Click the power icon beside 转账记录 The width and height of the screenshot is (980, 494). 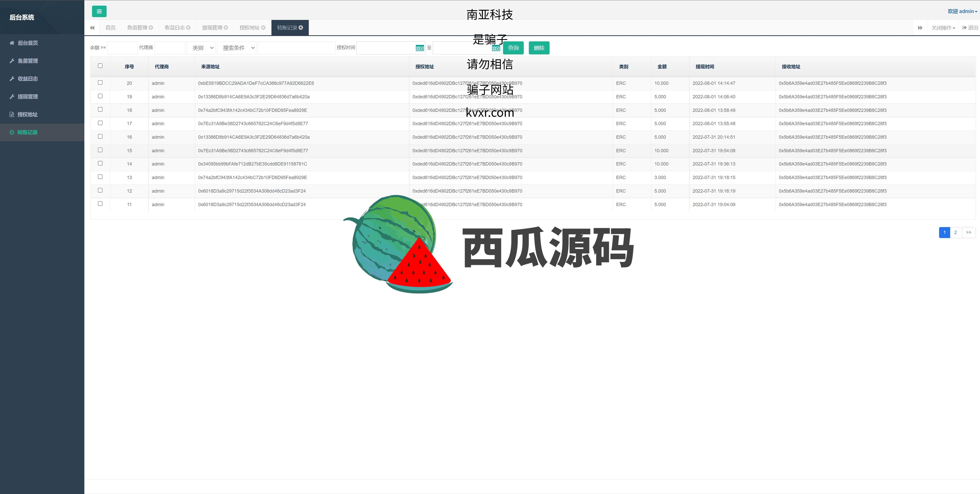click(x=12, y=132)
